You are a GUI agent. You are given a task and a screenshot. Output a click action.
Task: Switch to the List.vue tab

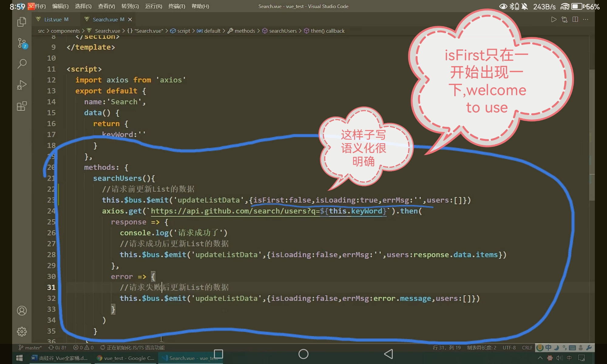coord(53,19)
